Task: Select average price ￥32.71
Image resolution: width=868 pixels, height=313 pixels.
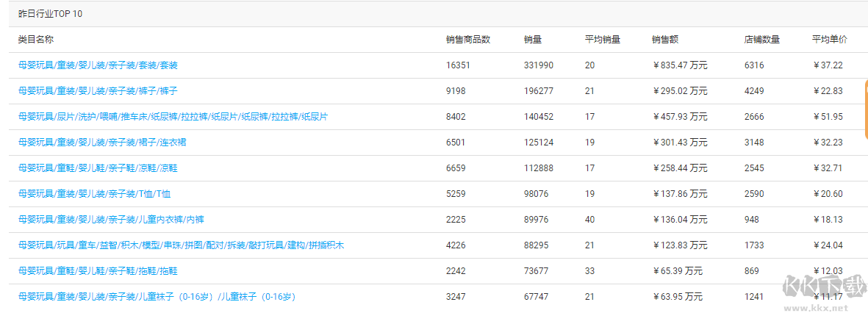Action: coord(828,168)
